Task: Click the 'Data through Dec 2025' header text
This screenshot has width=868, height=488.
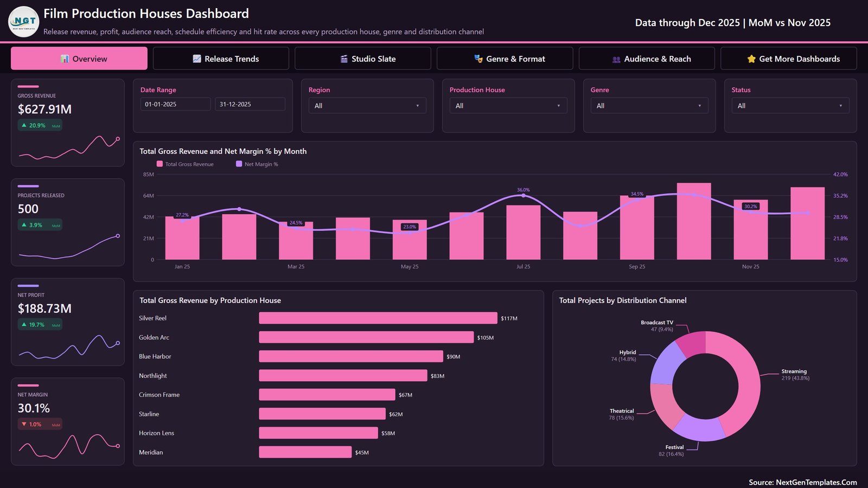Action: click(x=687, y=23)
